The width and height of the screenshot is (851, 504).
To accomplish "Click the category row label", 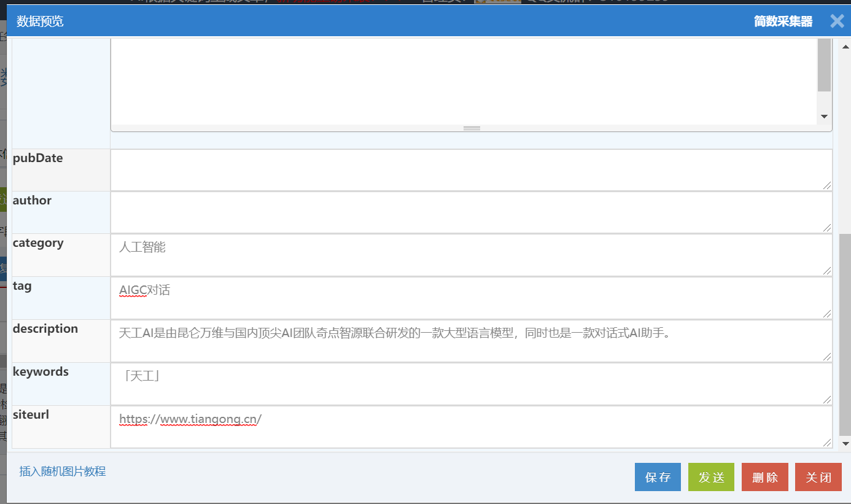I will tap(38, 243).
